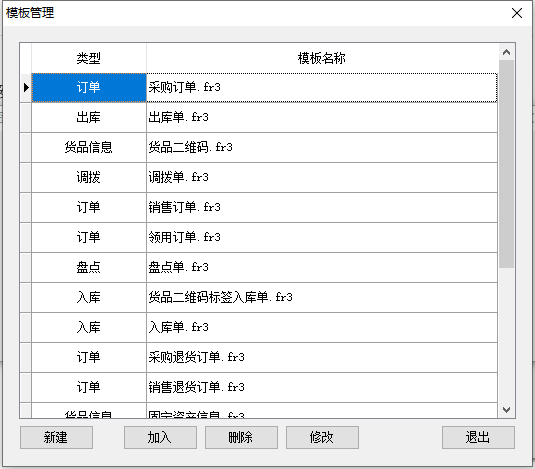Click the 入库 type cell beside 货品二维码标签入库单.fr3

point(89,298)
